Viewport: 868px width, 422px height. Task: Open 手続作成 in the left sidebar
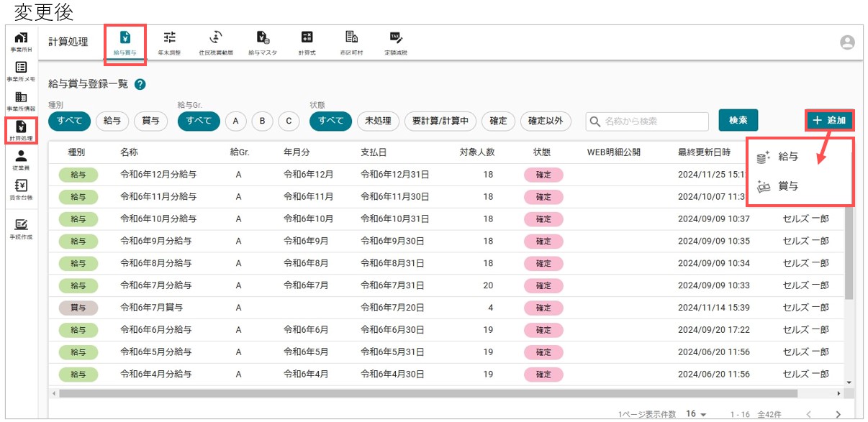point(22,229)
